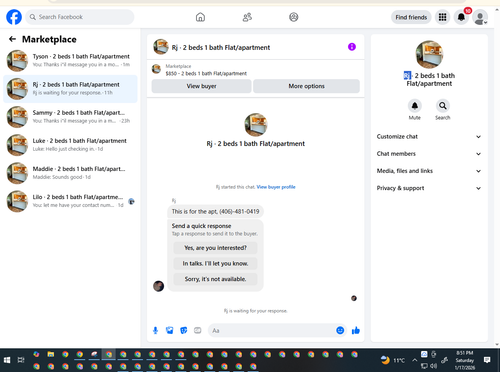Open the Friends icon in top navigation
Screen dimensions: 500x372
pos(247,17)
